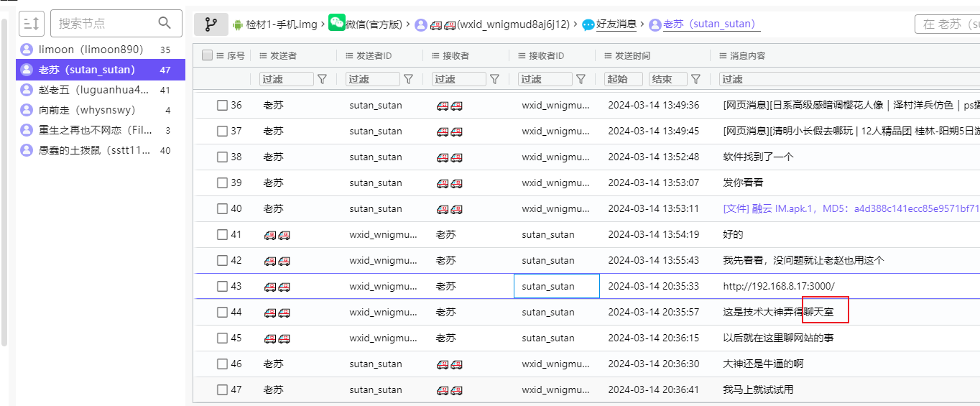
Task: Select contact 赵老五 in the list
Action: [93, 90]
